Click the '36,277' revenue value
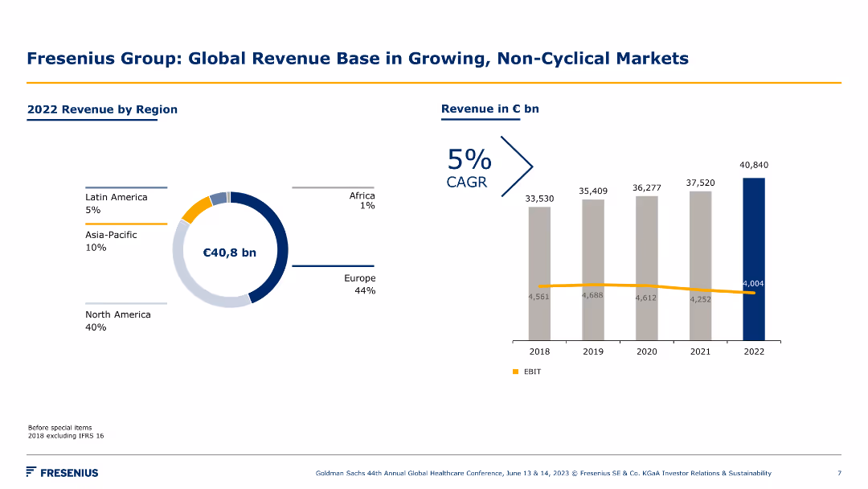This screenshot has width=868, height=489. click(646, 187)
